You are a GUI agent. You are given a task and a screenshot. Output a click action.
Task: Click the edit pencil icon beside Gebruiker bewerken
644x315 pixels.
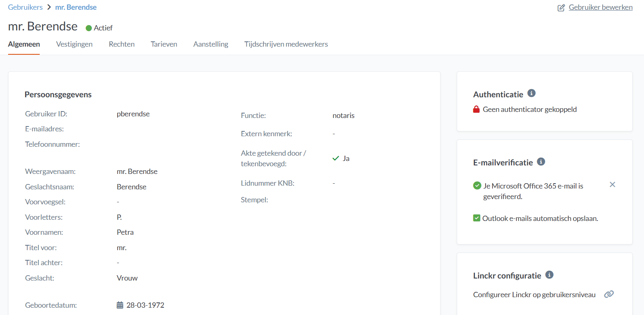561,8
